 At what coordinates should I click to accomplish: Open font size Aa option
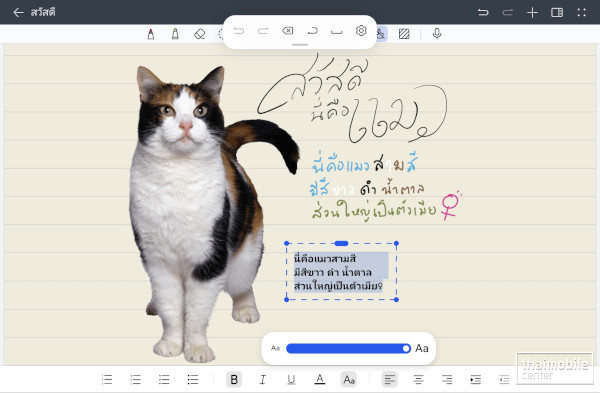coord(349,380)
